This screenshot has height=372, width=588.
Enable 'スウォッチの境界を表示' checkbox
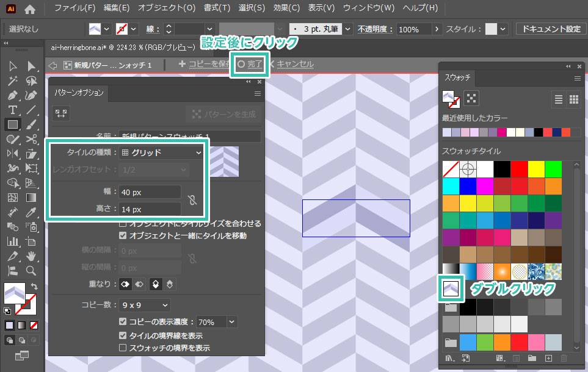[x=123, y=348]
